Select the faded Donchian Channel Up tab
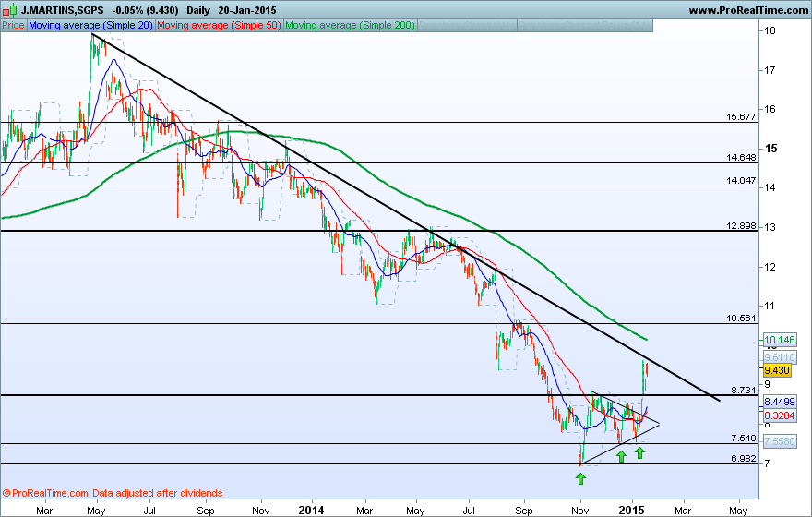812x517 pixels. (x=467, y=25)
